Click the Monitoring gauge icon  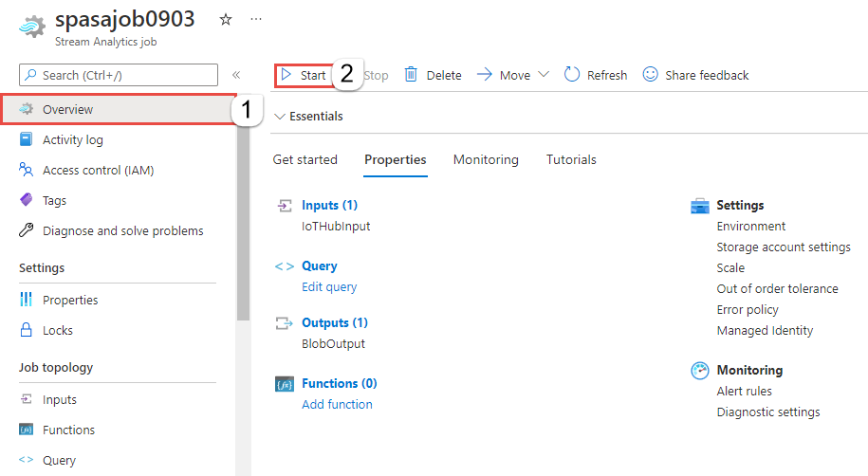click(x=700, y=371)
